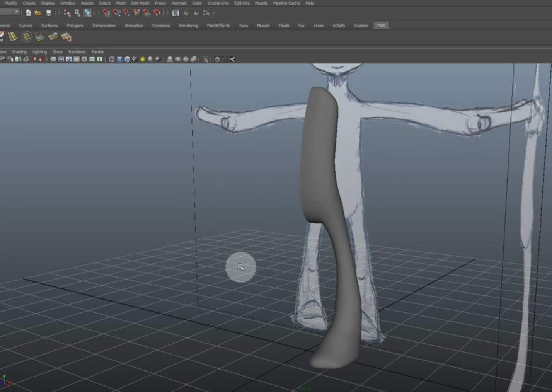Switch to the Polygons shelf tab
The image size is (552, 392).
75,26
